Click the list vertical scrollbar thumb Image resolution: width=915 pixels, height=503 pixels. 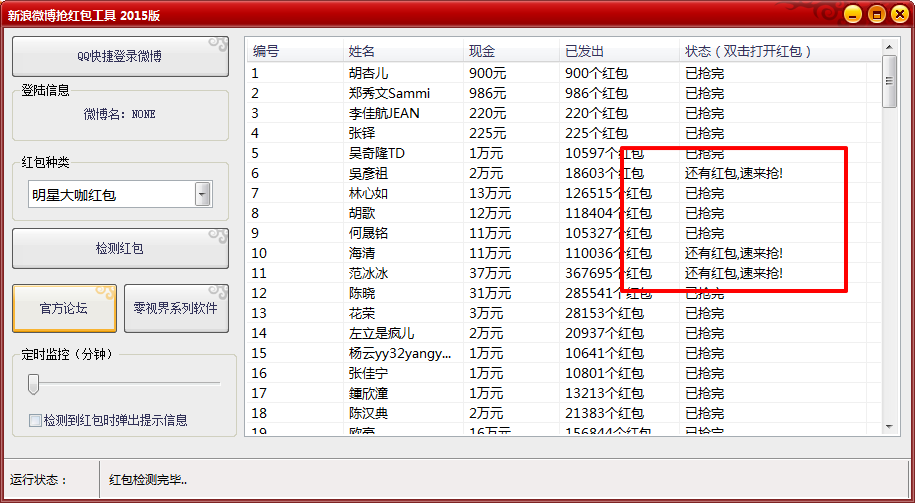[x=889, y=82]
